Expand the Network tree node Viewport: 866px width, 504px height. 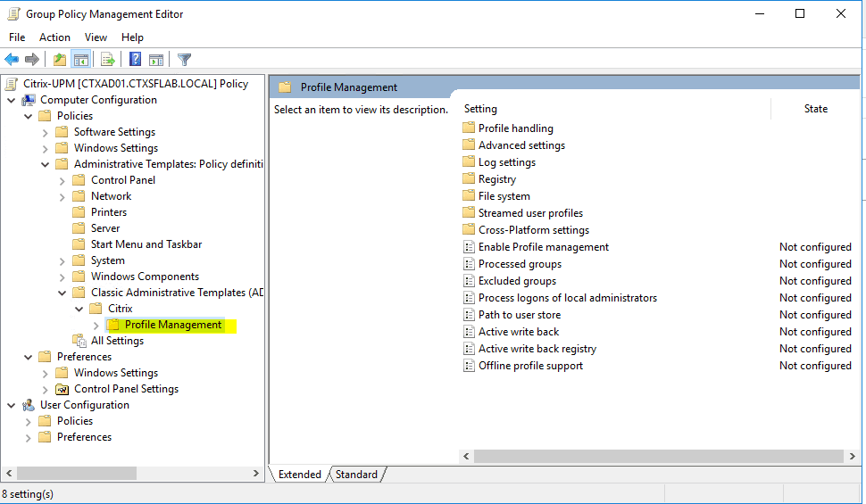point(62,196)
